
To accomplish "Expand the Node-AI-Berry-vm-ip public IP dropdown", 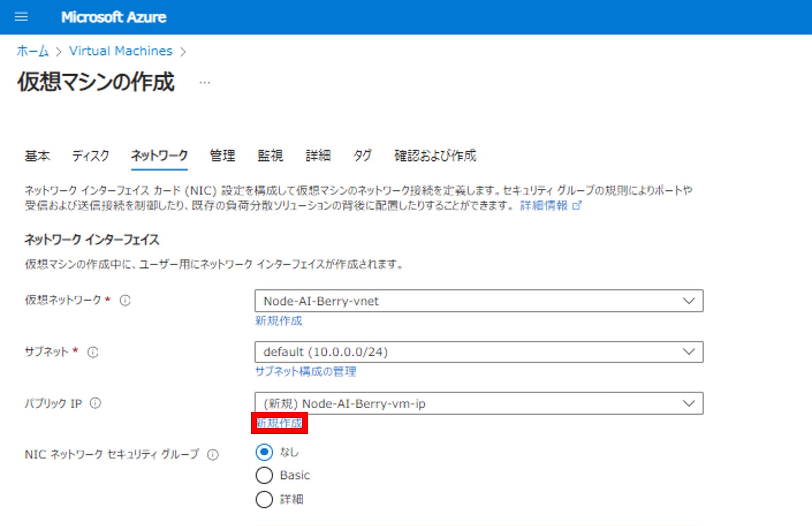I will pos(479,403).
